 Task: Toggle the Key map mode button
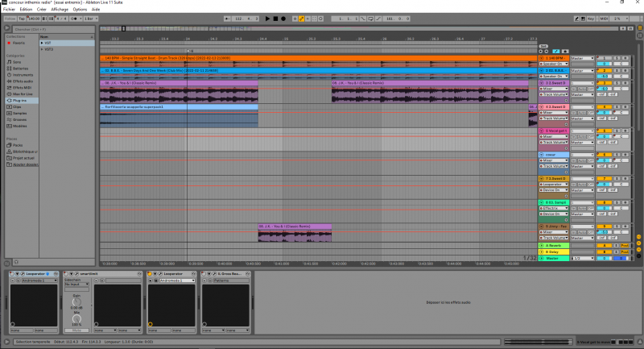tap(591, 18)
